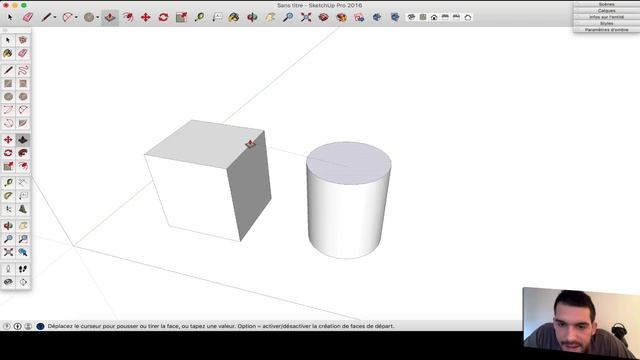Screen dimensions: 640x360
Task: Select Dimensions tool in left palette
Action: pyautogui.click(x=23, y=182)
